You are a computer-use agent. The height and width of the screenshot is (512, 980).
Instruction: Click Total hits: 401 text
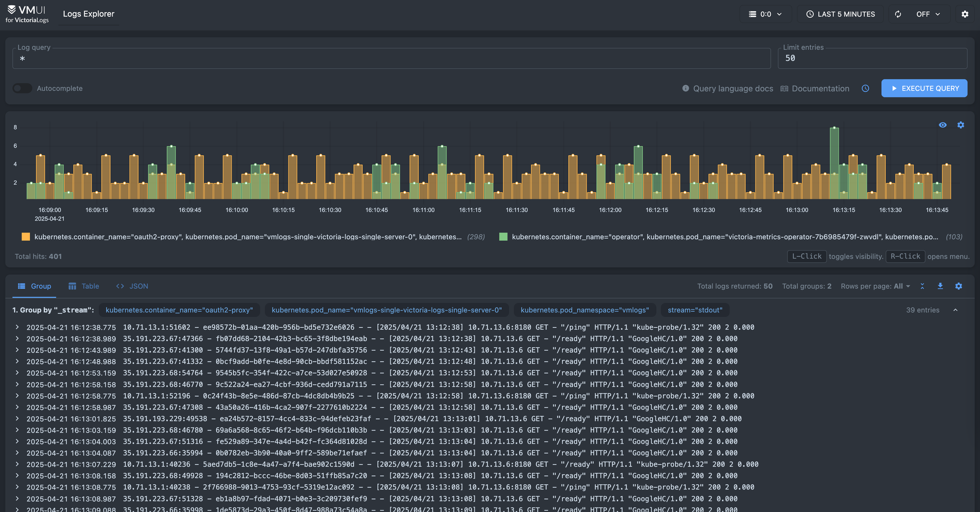(38, 256)
